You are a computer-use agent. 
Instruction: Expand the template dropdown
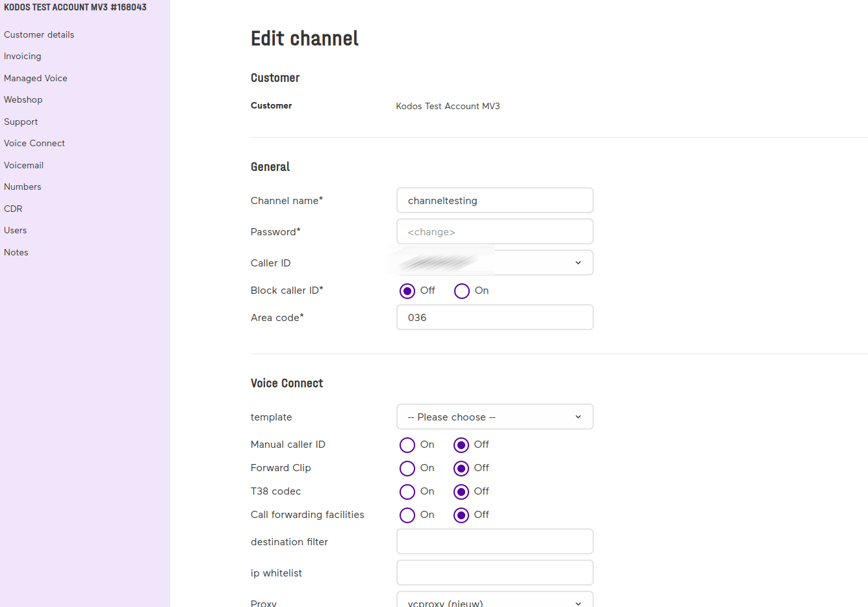[x=494, y=417]
